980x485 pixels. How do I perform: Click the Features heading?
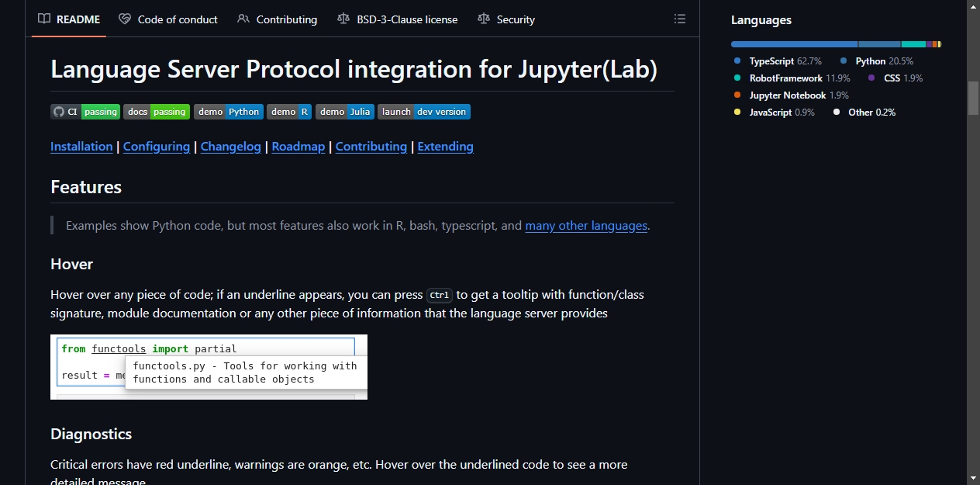tap(86, 187)
